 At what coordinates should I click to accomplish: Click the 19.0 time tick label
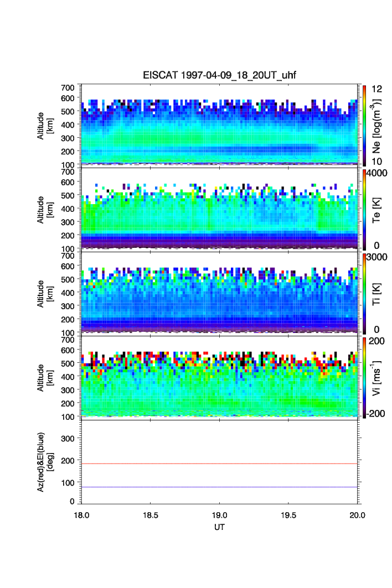(x=219, y=515)
